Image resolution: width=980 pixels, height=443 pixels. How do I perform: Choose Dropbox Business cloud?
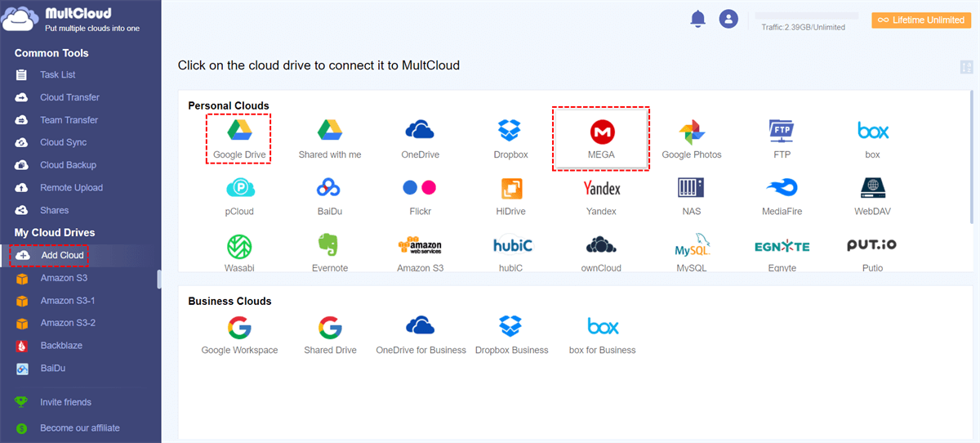click(x=511, y=335)
